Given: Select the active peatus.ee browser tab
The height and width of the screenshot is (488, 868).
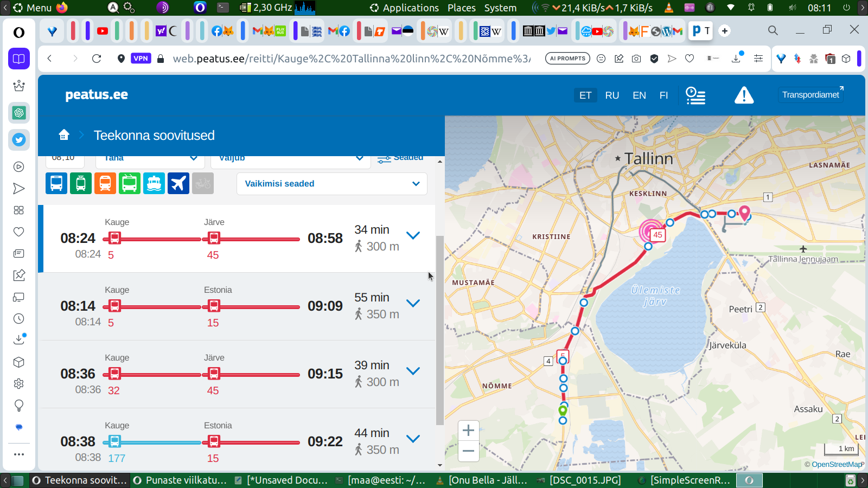Looking at the screenshot, I should 701,31.
